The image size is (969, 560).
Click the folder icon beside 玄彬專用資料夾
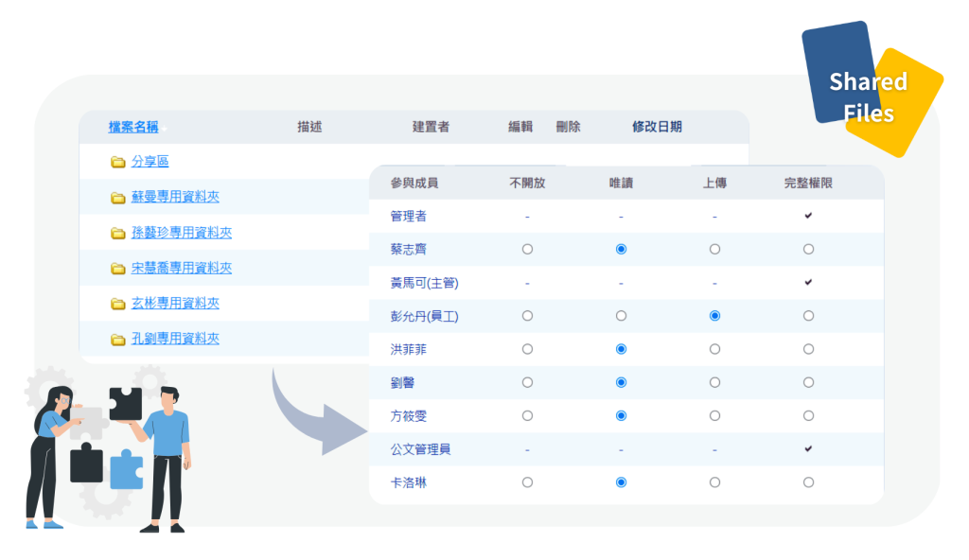click(118, 304)
